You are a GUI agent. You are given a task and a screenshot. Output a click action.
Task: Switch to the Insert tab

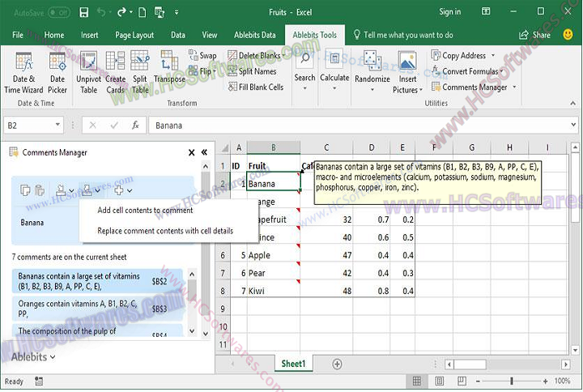[90, 35]
